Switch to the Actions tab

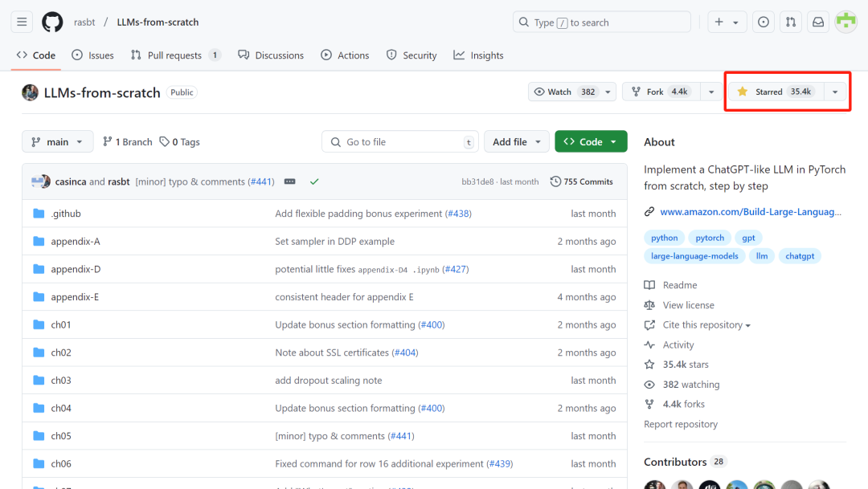pyautogui.click(x=345, y=55)
